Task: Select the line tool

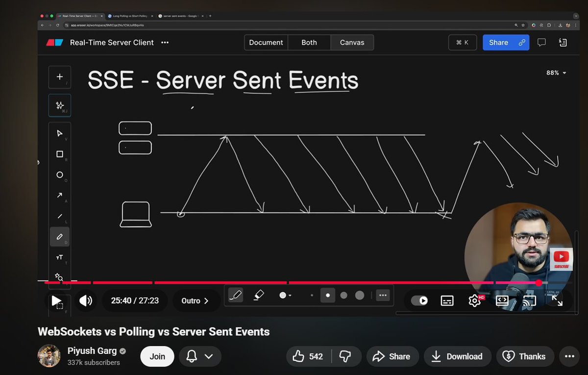Action: click(60, 216)
